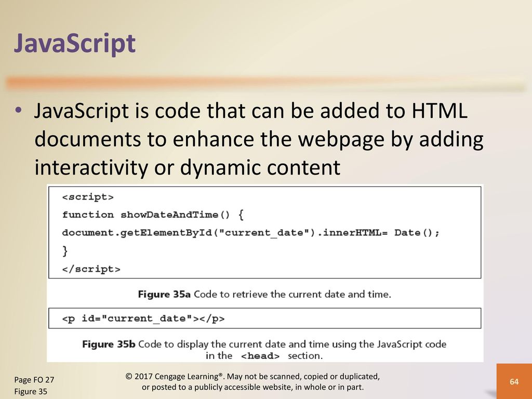Click the line 'JavaScript is code that can be added to HTML'
The width and height of the screenshot is (532, 399).
coord(251,111)
